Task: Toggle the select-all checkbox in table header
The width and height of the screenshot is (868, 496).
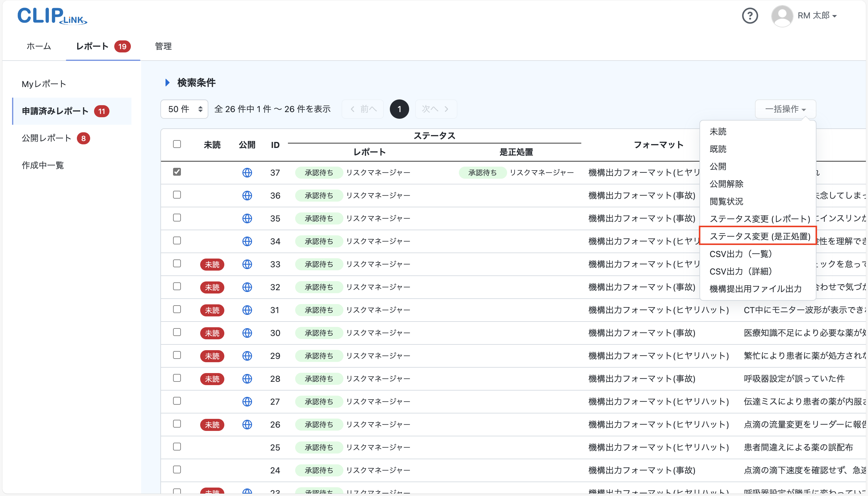Action: click(x=177, y=144)
